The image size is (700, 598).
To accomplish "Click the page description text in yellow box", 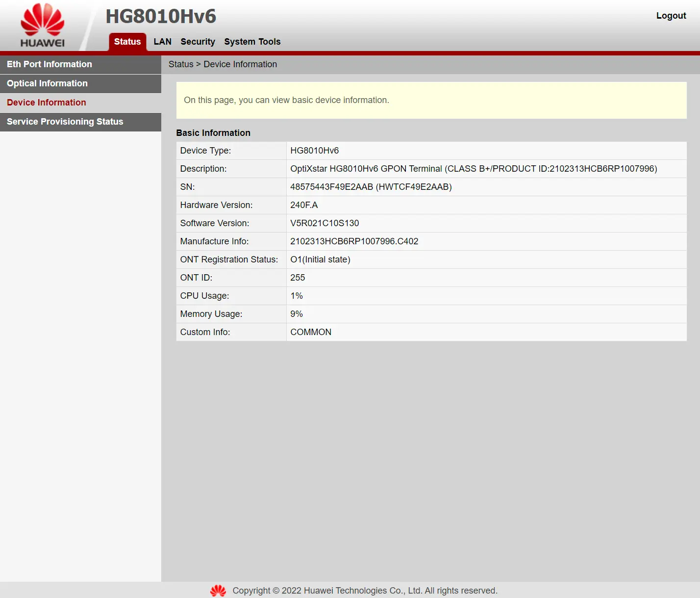I will pos(286,100).
